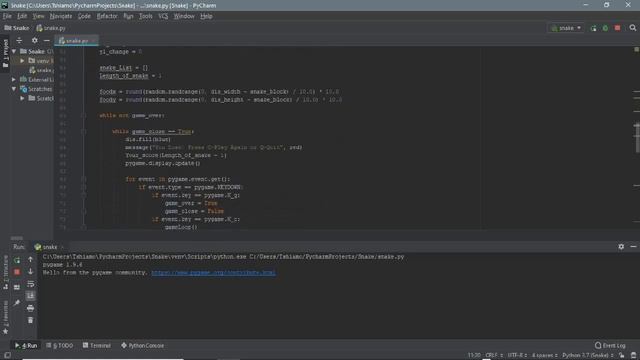
Task: Open the pygame contribute link in the console
Action: coord(213,273)
